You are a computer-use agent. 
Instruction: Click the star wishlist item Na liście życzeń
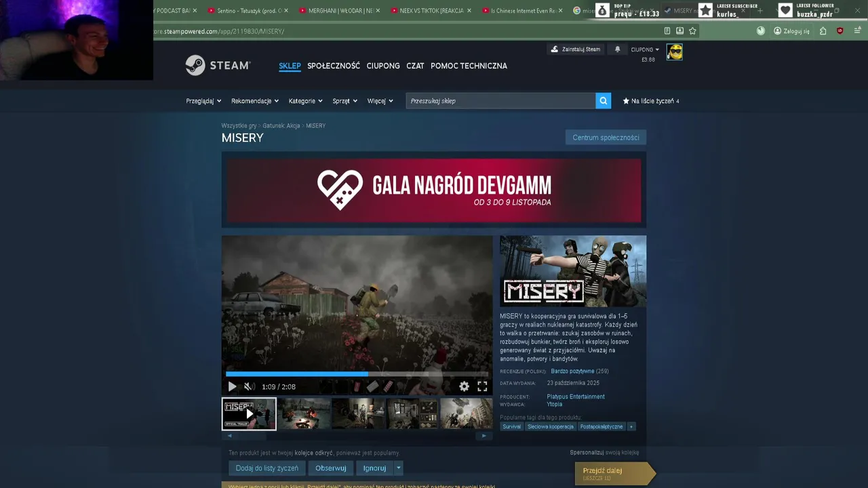[651, 101]
